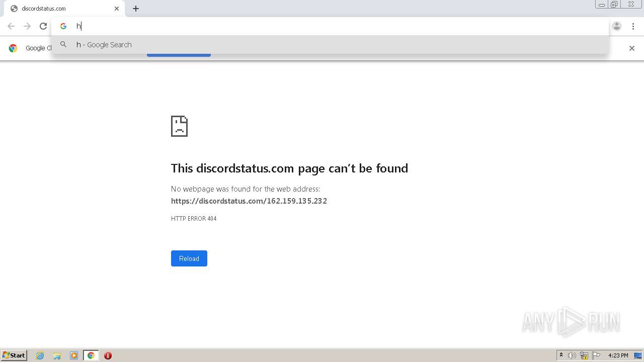The image size is (644, 362).
Task: Go back using the back arrow
Action: [x=11, y=26]
